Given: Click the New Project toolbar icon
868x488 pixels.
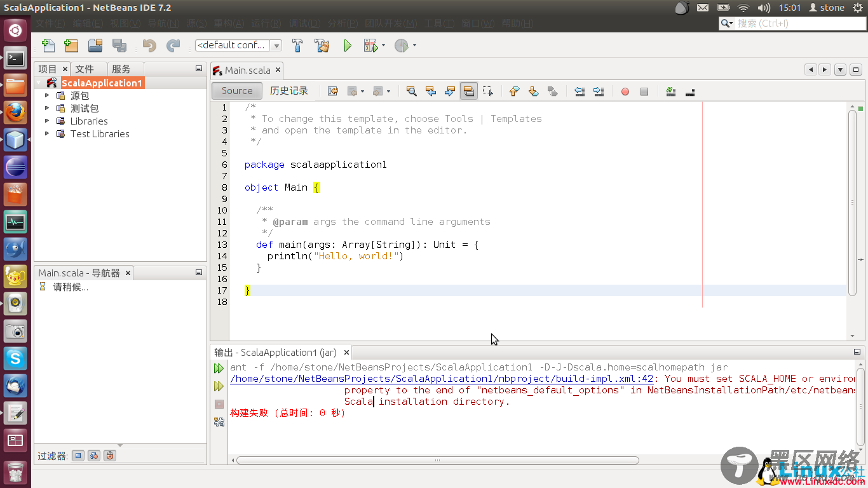Looking at the screenshot, I should point(71,45).
